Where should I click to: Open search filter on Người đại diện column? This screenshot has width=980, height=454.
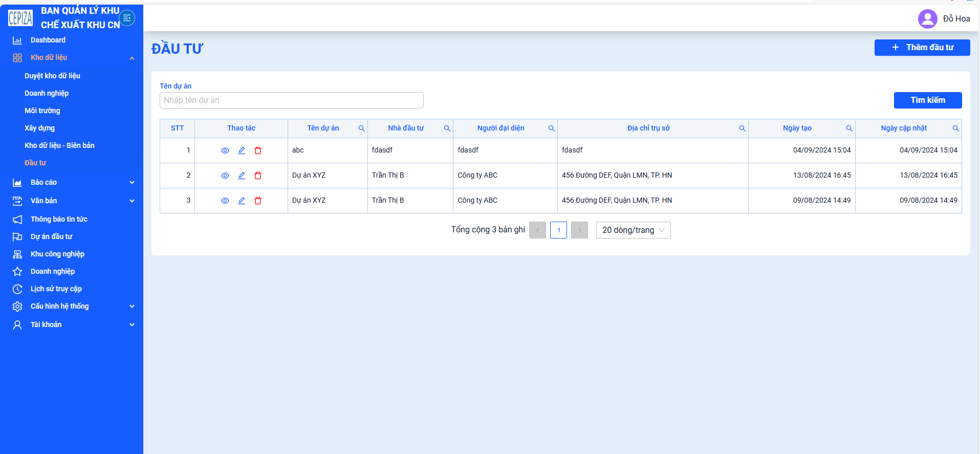[551, 128]
